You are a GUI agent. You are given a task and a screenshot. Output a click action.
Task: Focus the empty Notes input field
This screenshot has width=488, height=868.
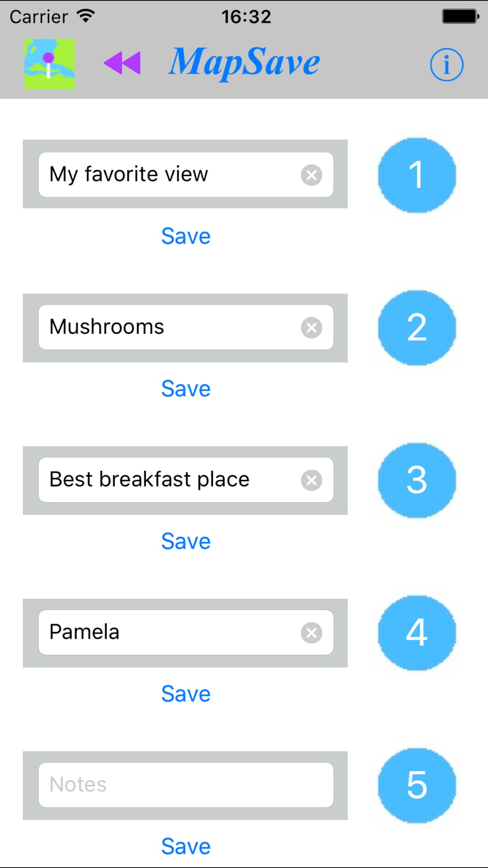[185, 785]
